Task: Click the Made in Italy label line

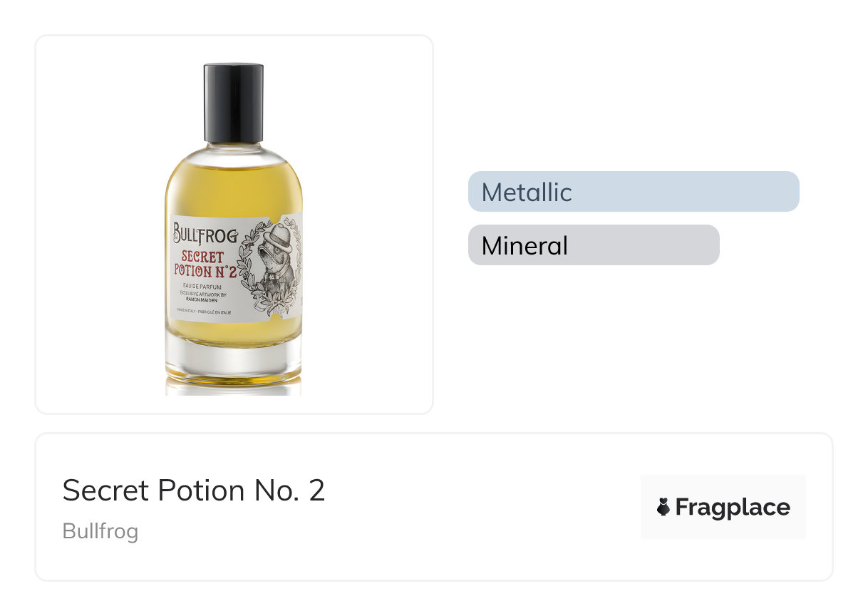Action: coord(204,312)
